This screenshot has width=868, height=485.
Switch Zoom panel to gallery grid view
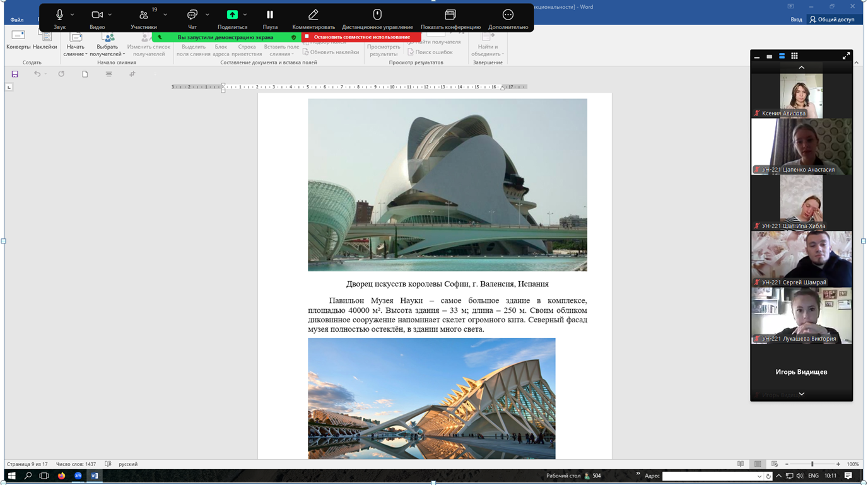(794, 56)
